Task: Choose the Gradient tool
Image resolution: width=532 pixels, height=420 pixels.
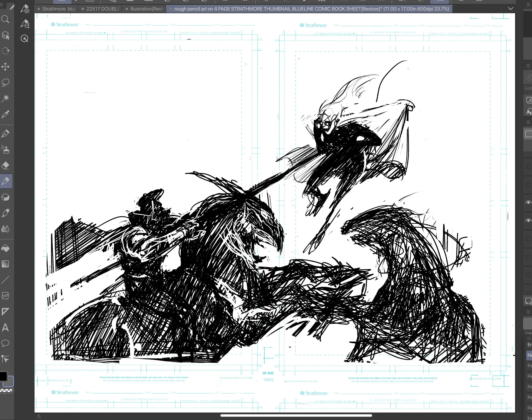Action: click(x=5, y=264)
